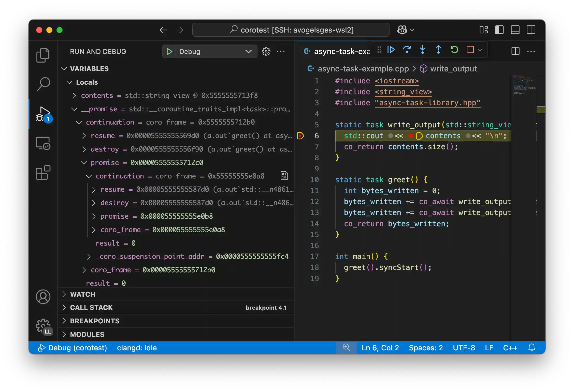
Task: Toggle the secondary side bar
Action: [x=531, y=30]
